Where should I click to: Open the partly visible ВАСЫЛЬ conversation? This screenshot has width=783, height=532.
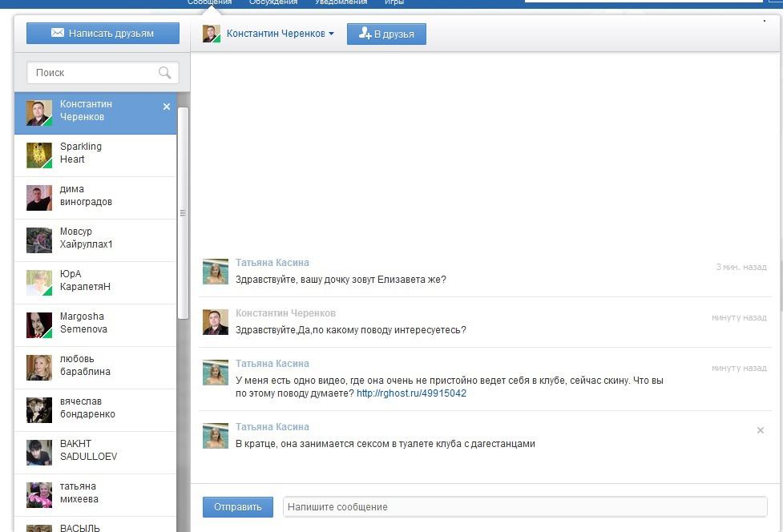point(95,525)
